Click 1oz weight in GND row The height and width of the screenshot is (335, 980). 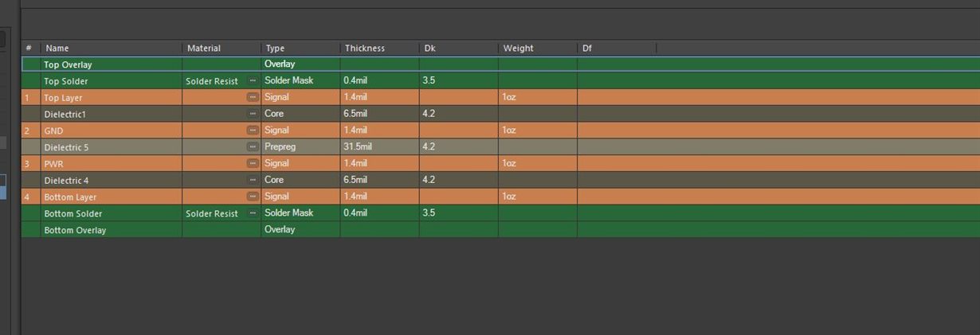509,130
